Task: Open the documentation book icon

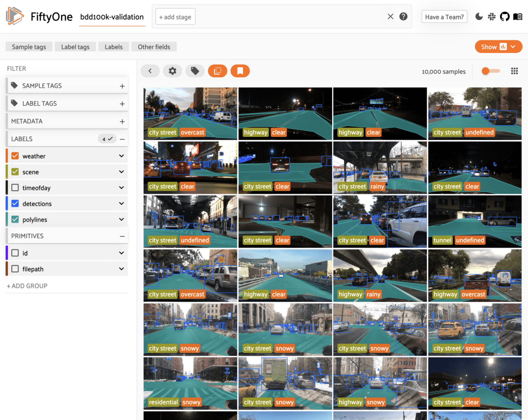Action: point(518,17)
